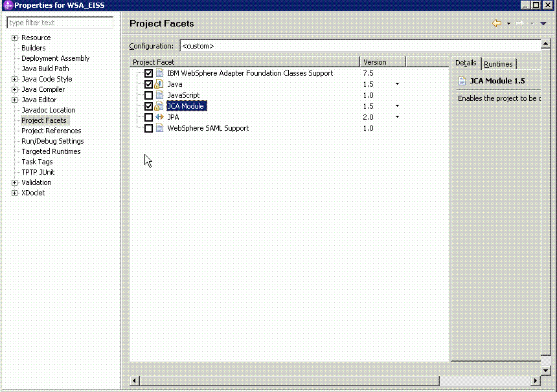
Task: Uncheck IBM WebSphere Adapter Foundation Classes Support
Action: click(148, 74)
